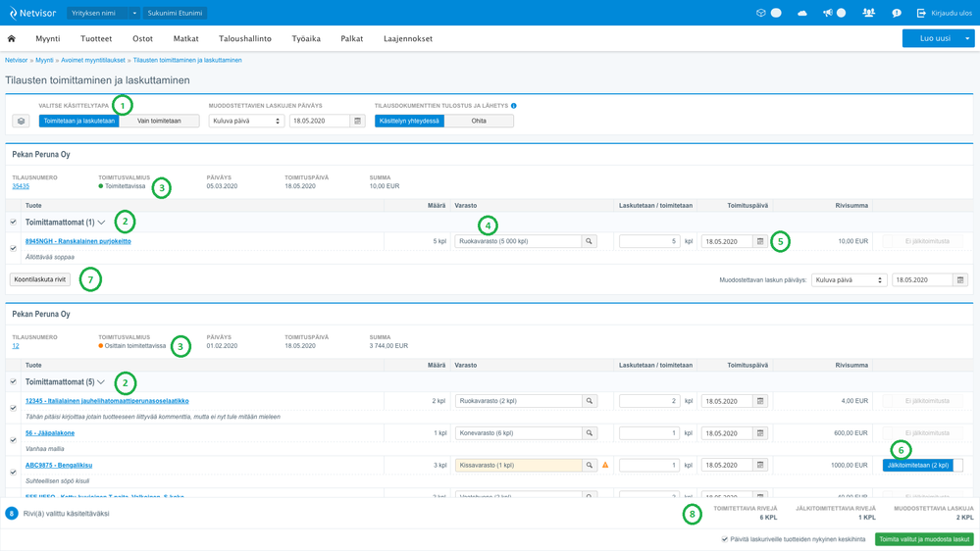Open calendar for Bengalikisu delivery date
The width and height of the screenshot is (980, 551).
[x=760, y=465]
